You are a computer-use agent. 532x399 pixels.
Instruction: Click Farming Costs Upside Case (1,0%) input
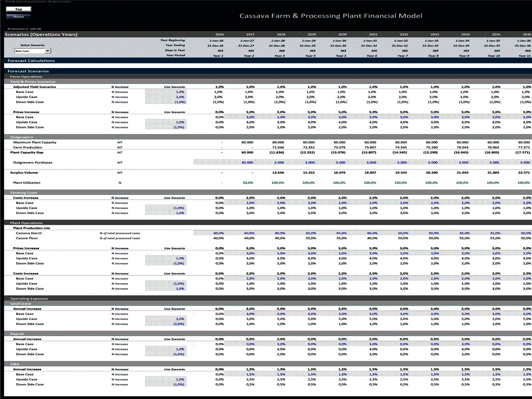point(166,208)
